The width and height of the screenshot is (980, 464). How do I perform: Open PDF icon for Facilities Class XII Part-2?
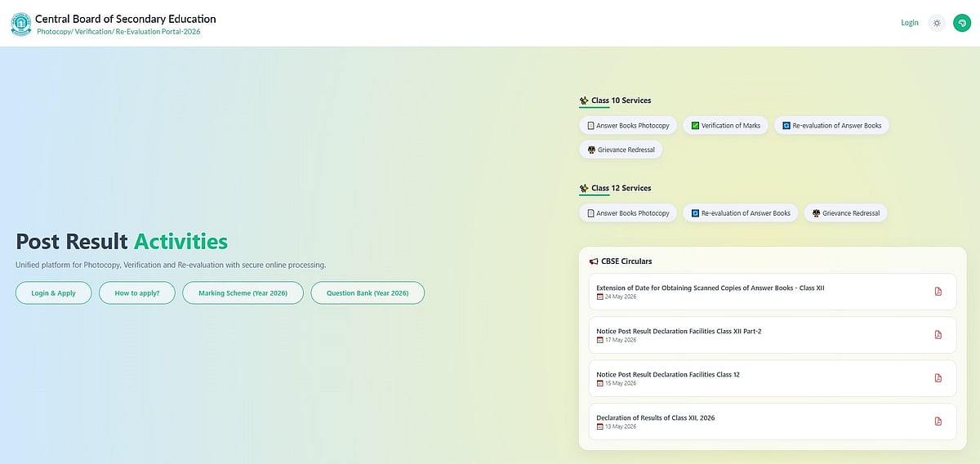pos(938,335)
